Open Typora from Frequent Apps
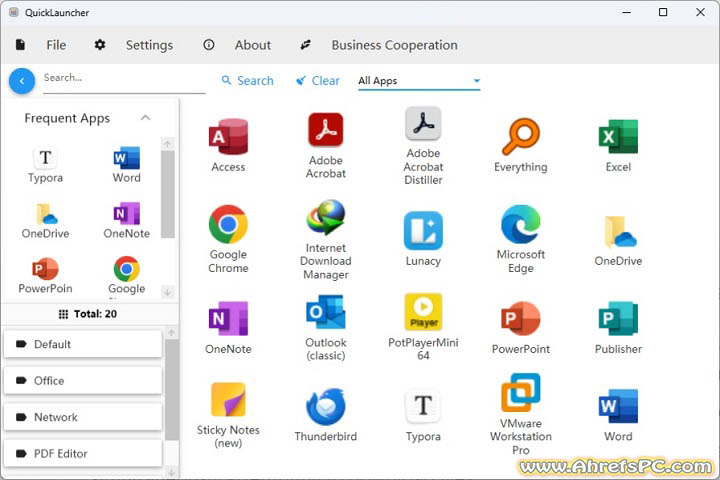The image size is (720, 480). pos(45,165)
